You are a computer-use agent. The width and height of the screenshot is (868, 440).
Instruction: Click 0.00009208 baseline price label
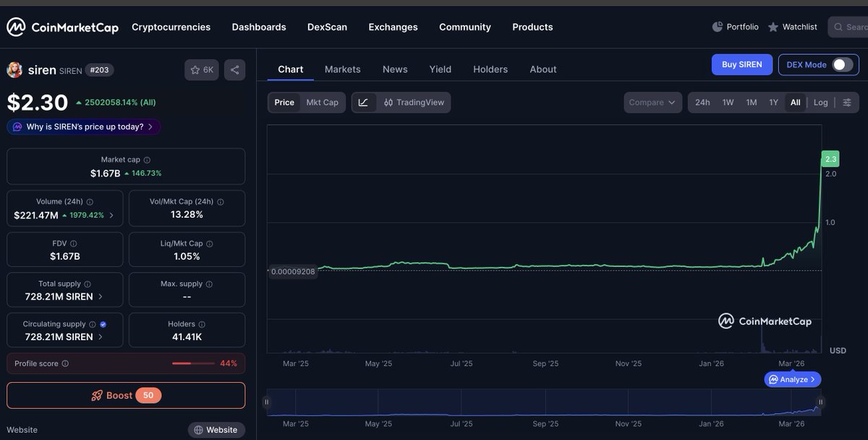[x=292, y=272]
